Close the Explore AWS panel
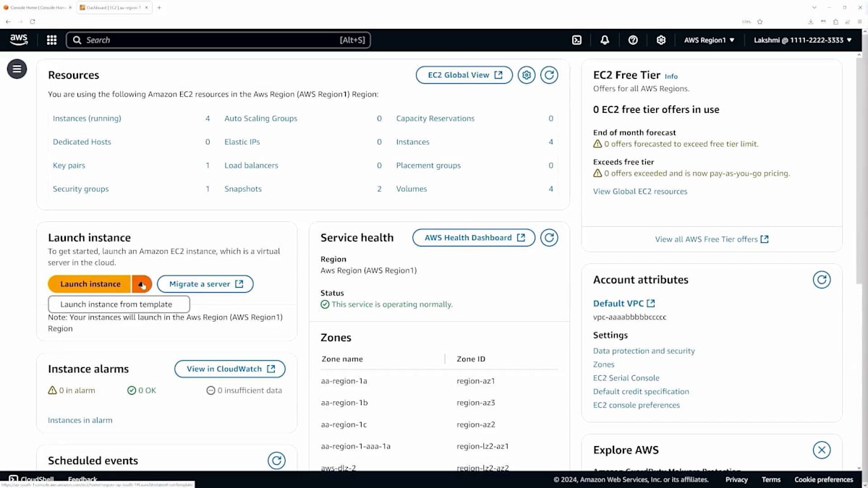868x488 pixels. (x=822, y=450)
